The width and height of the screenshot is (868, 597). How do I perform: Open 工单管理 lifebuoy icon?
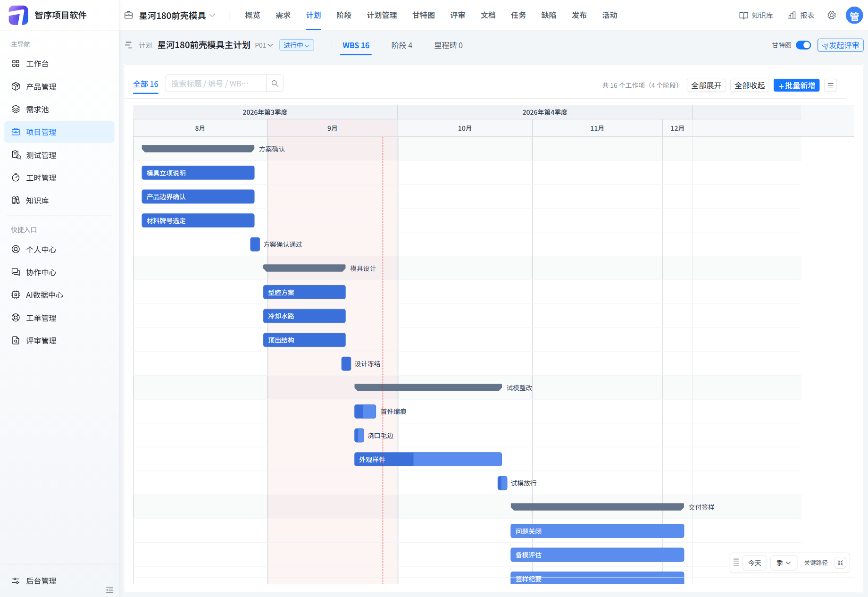(x=16, y=318)
